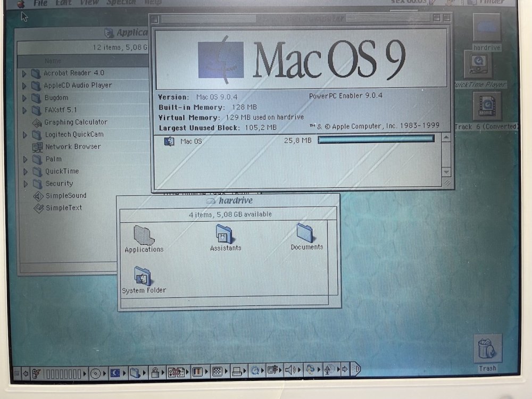Viewport: 532px width, 399px height.
Task: Select the SimpleSound application icon
Action: [x=38, y=196]
